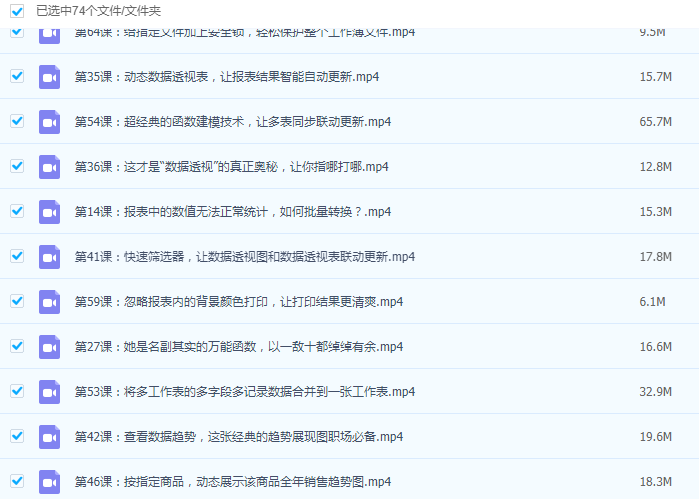Open video icon beside 第54课 函数建模技术
This screenshot has height=499, width=699.
pyautogui.click(x=49, y=122)
